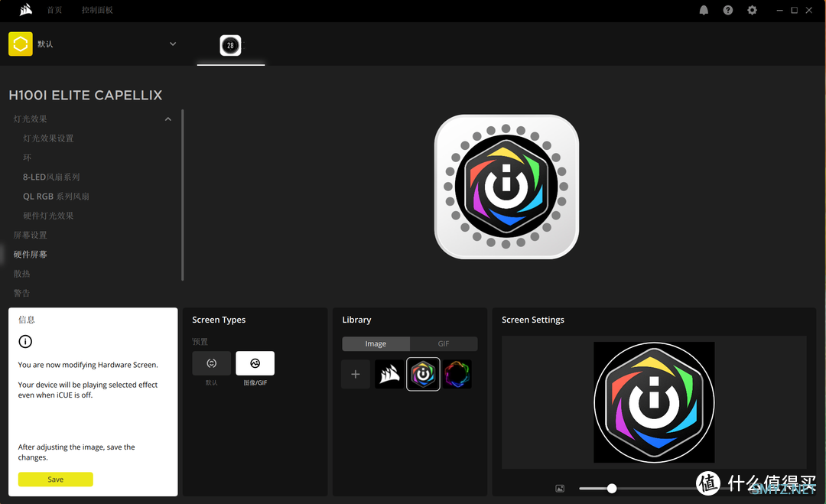Select QL RGB 系列风扇 entry
This screenshot has height=504, width=826.
tap(56, 197)
